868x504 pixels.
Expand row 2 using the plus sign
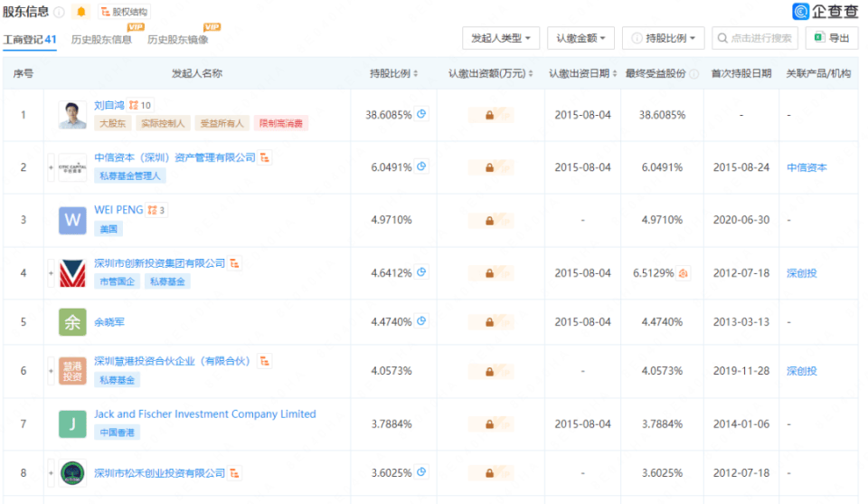51,167
